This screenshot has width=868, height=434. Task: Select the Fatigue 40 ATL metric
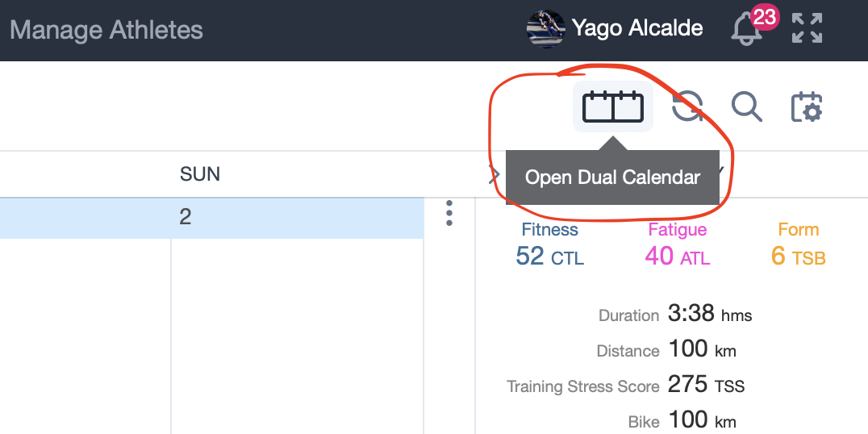[x=678, y=244]
